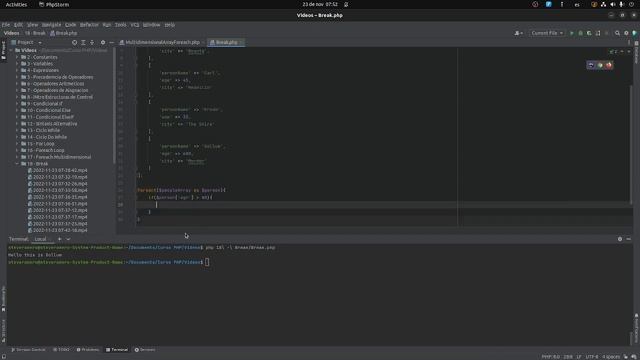The height and width of the screenshot is (360, 640).
Task: Open the Problems tool window
Action: [88, 350]
